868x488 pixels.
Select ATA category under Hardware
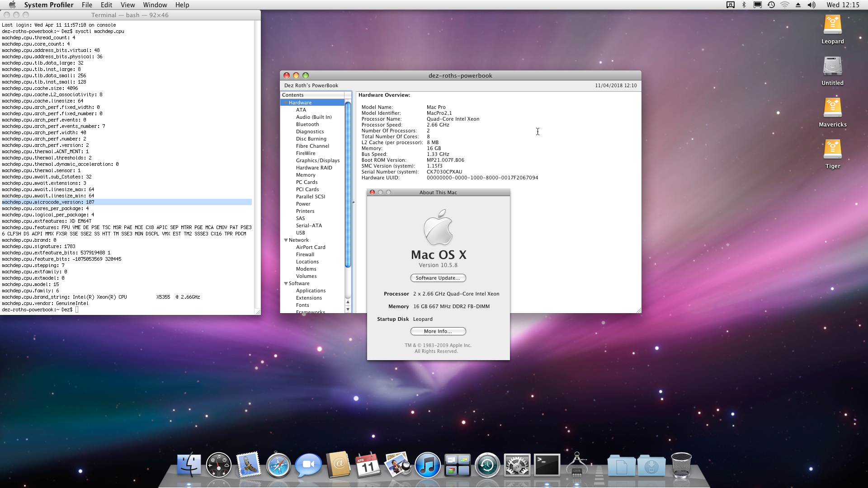pos(301,109)
